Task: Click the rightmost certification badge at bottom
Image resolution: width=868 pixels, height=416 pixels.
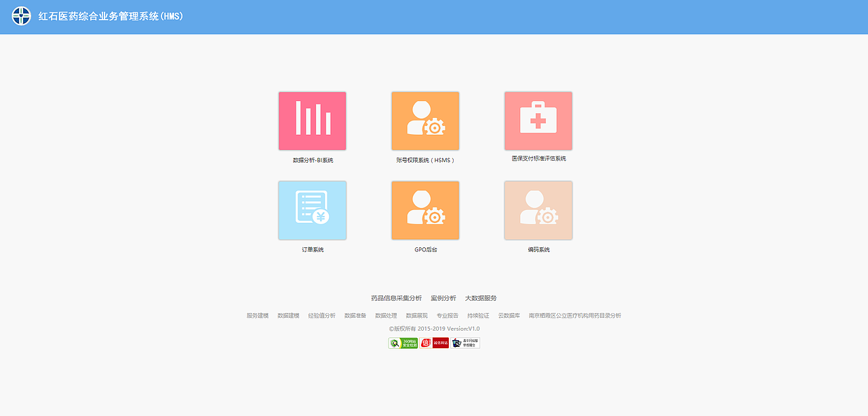Action: tap(465, 343)
